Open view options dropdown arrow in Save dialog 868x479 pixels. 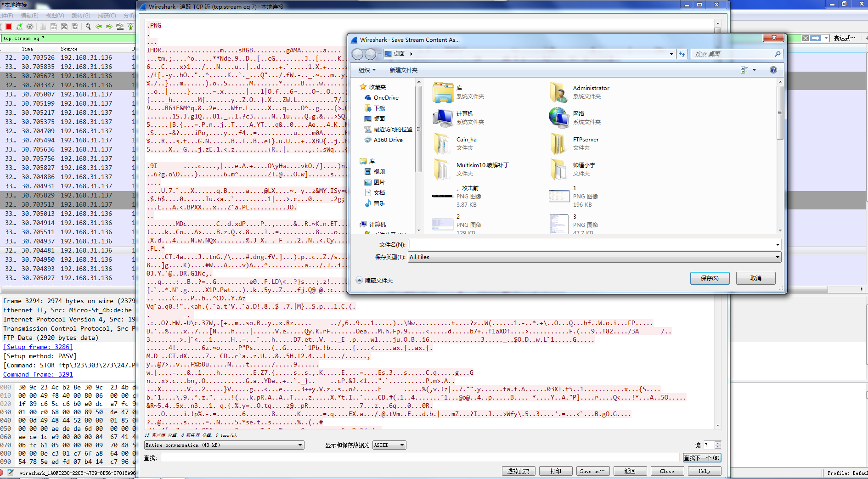tap(754, 70)
